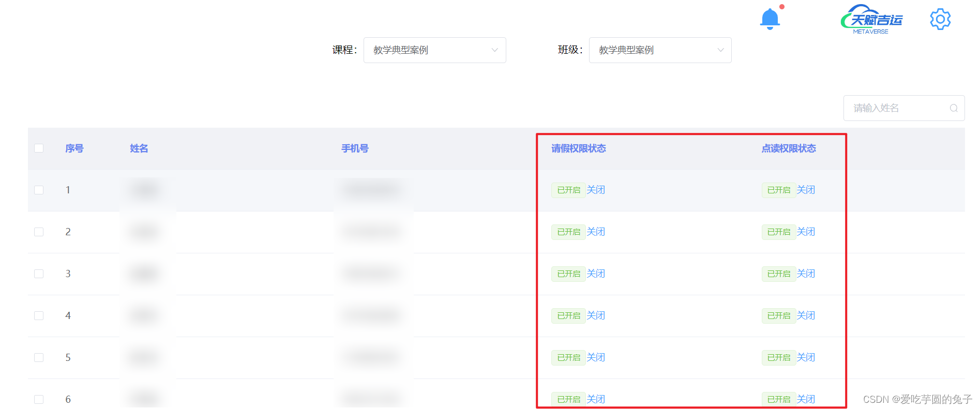
Task: Click the 手机号 column header
Action: [355, 148]
